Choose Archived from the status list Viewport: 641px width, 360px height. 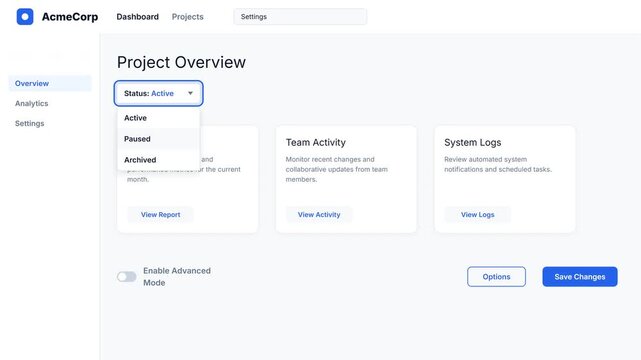coord(159,160)
